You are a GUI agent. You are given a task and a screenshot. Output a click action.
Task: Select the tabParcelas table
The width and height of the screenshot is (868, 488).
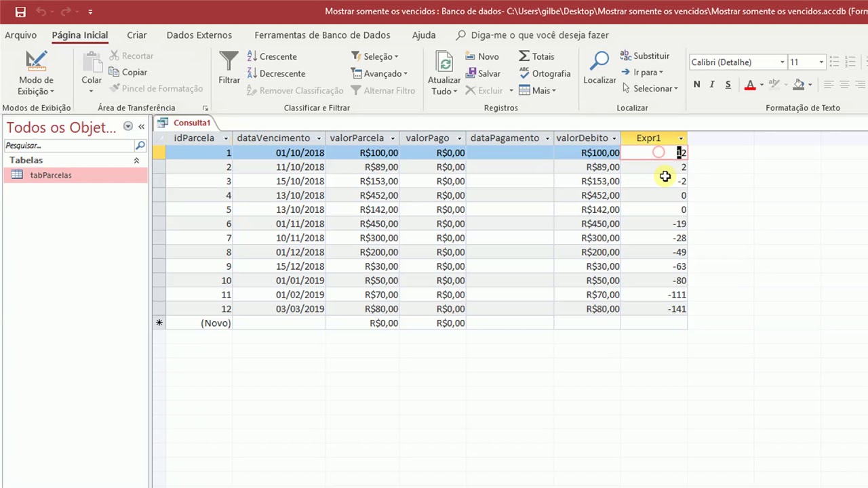click(x=75, y=175)
